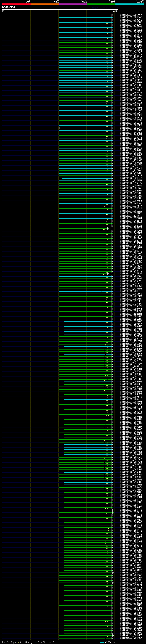Open hit UniRef100_Q02909
This screenshot has height=644, width=146.
click(131, 25)
